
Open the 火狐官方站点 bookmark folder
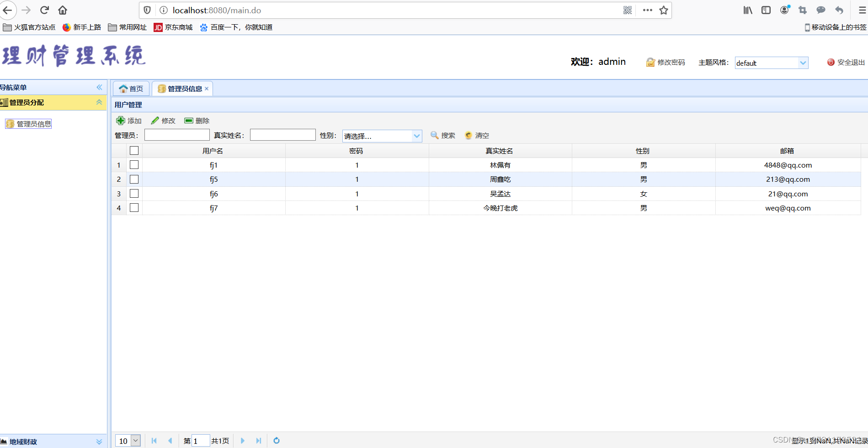click(x=29, y=27)
